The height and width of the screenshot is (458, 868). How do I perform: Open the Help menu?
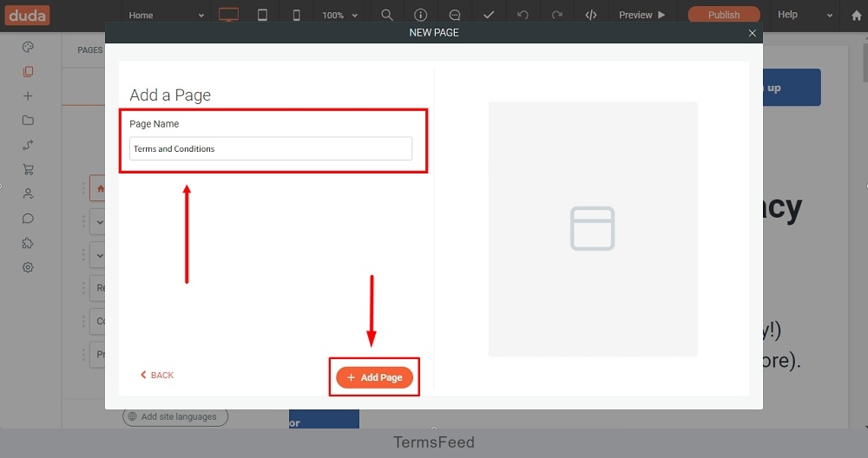tap(787, 15)
